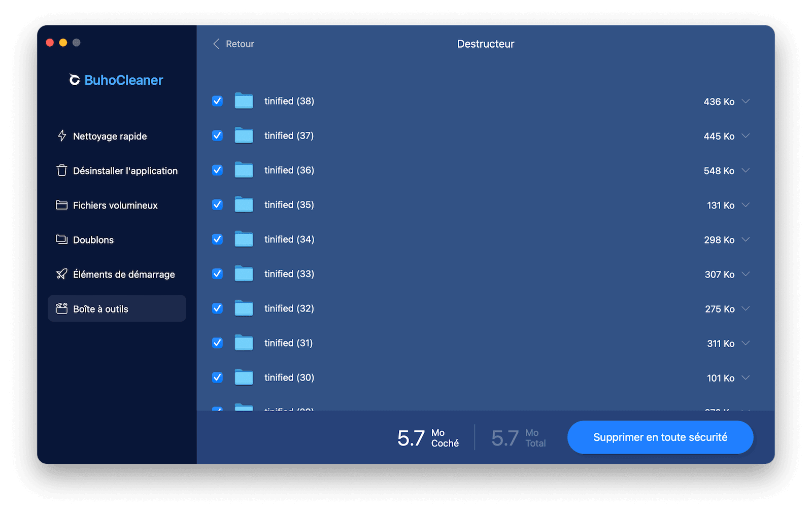812x513 pixels.
Task: Click the Désinstaller l'application trash icon
Action: pyautogui.click(x=61, y=170)
